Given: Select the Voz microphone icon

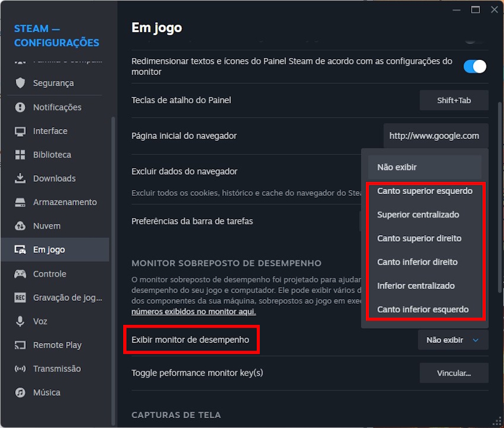Looking at the screenshot, I should pos(21,321).
